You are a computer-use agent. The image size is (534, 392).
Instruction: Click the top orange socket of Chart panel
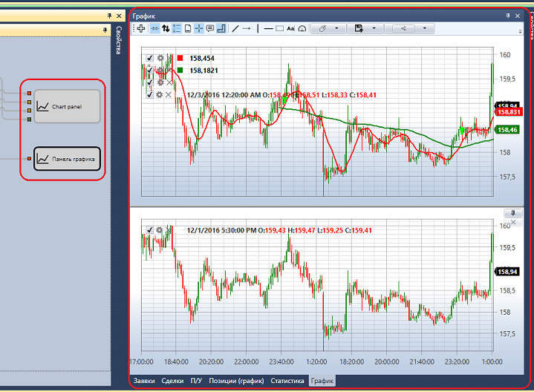[29, 93]
